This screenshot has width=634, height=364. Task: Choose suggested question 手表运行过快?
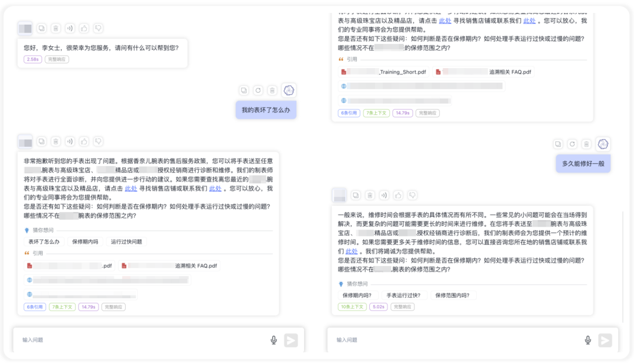click(x=403, y=296)
